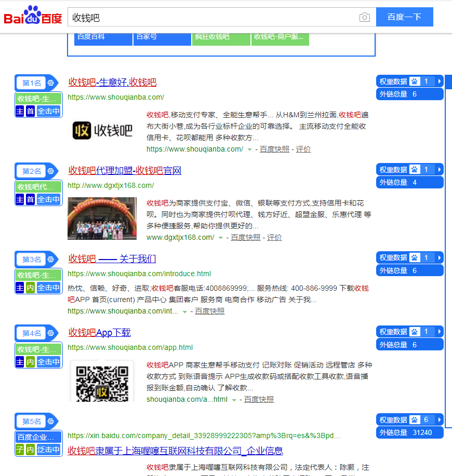Click 评价 for the shouqianba.com homepage result
This screenshot has width=452, height=476.
[x=303, y=149]
